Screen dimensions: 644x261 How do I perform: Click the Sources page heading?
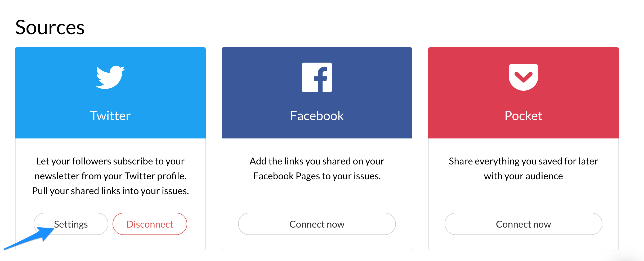coord(50,27)
